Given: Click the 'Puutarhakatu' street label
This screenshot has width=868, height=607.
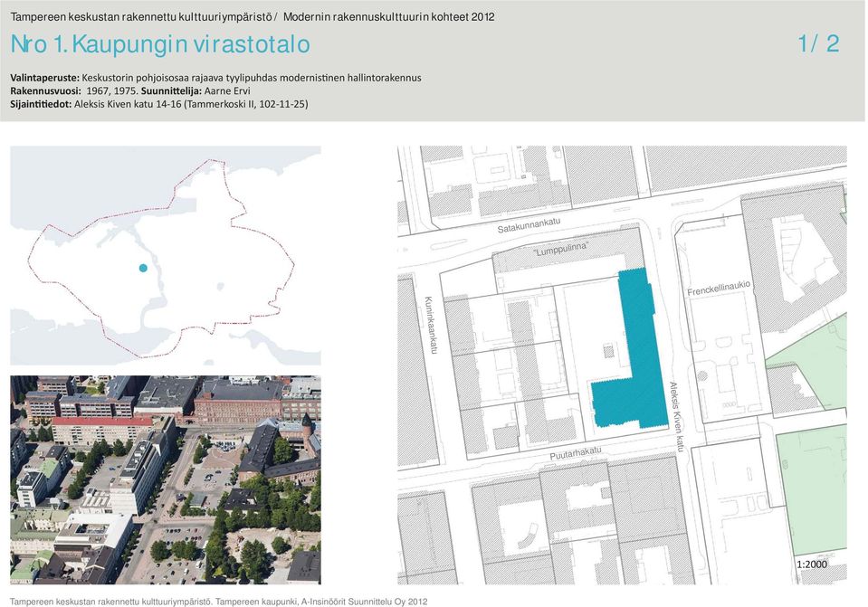Looking at the screenshot, I should click(x=576, y=453).
